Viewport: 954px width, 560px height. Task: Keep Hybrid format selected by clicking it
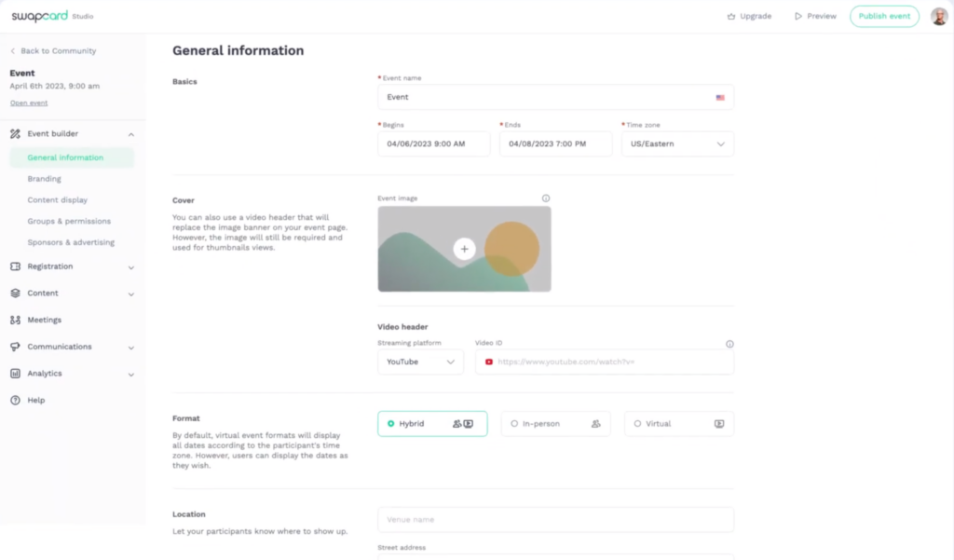coord(432,423)
